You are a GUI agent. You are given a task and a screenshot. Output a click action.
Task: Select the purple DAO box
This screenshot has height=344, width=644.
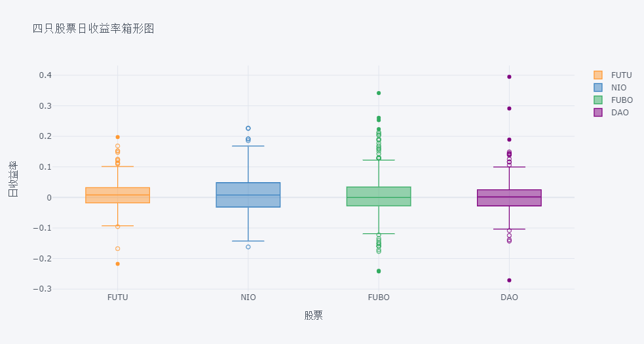pos(509,198)
